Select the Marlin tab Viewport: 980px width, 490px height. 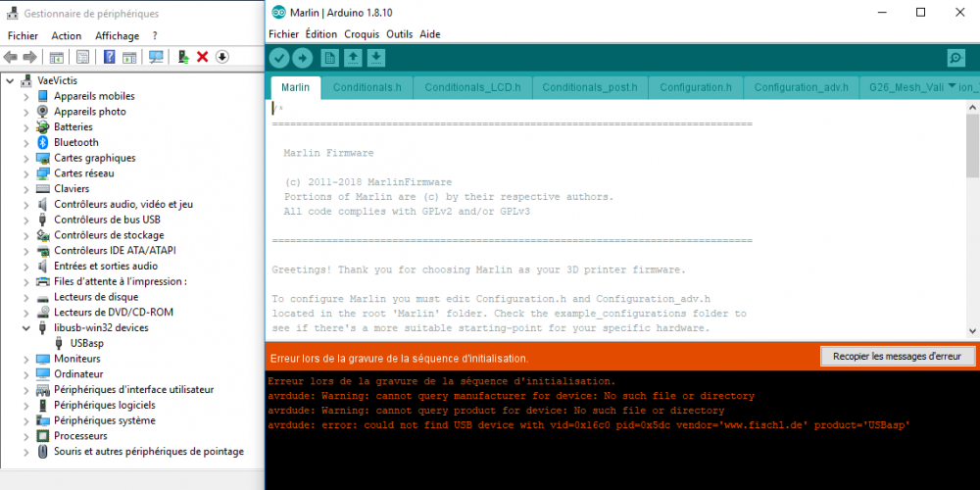[x=296, y=87]
